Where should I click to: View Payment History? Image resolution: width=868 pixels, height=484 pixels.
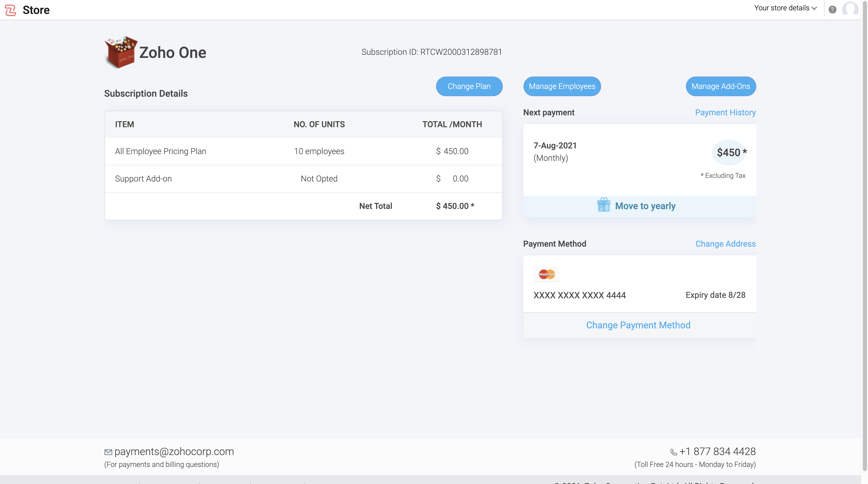point(725,112)
